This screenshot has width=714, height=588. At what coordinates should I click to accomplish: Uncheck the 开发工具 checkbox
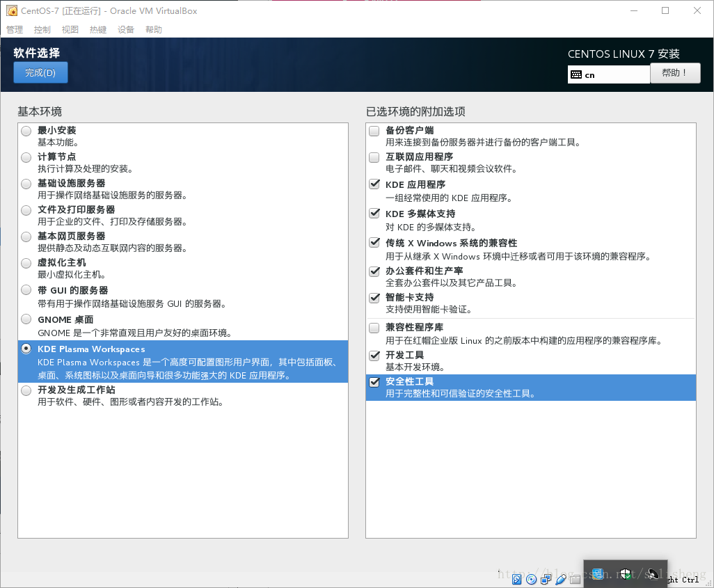(374, 356)
